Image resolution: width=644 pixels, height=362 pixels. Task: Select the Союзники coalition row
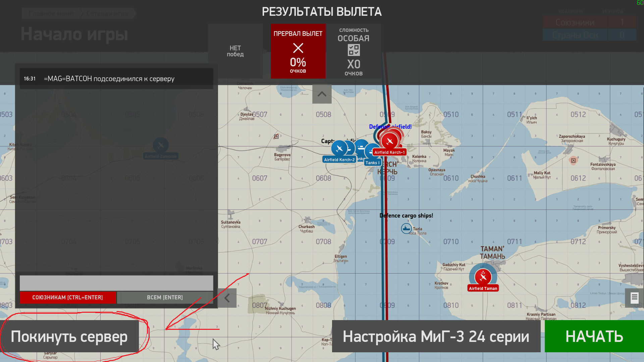(x=575, y=22)
